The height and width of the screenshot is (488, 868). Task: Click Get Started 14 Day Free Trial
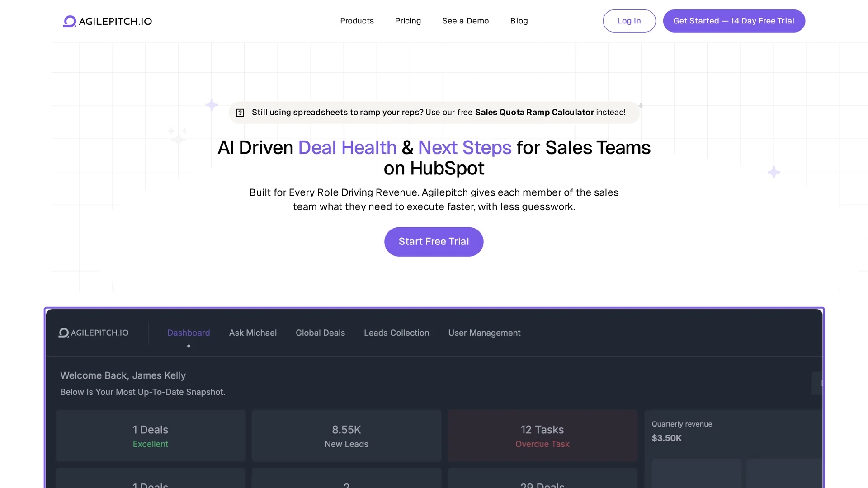pyautogui.click(x=734, y=21)
